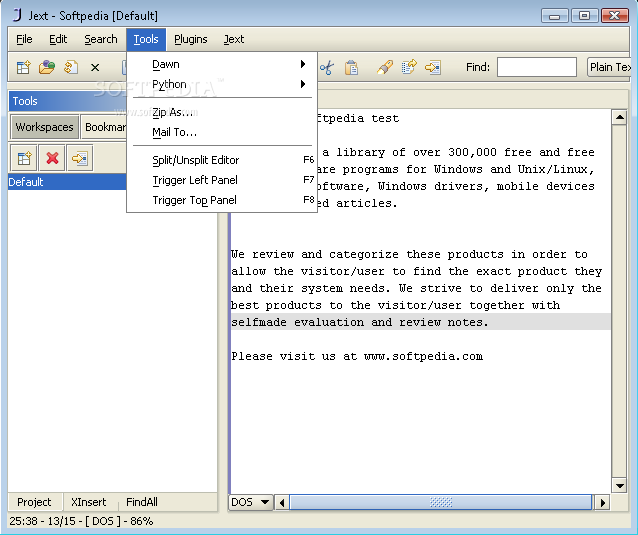This screenshot has width=638, height=535.
Task: Switch to the FindAll tab
Action: point(142,502)
